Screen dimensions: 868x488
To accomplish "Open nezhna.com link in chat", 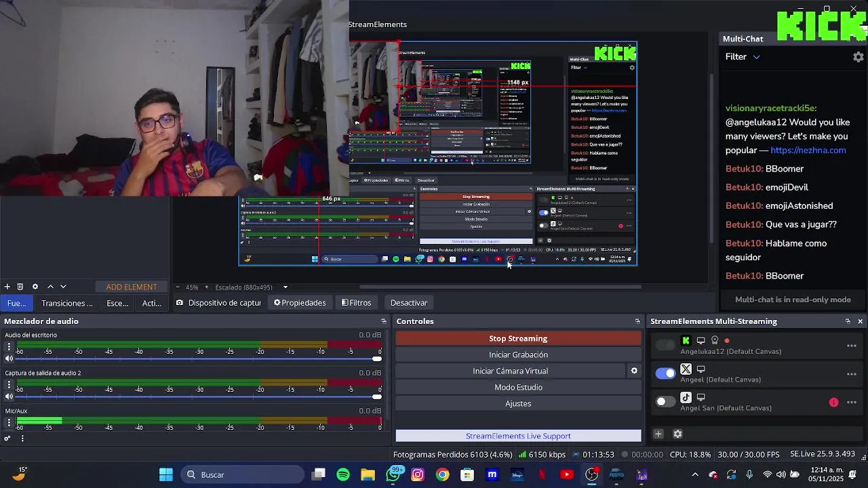I will pyautogui.click(x=808, y=150).
